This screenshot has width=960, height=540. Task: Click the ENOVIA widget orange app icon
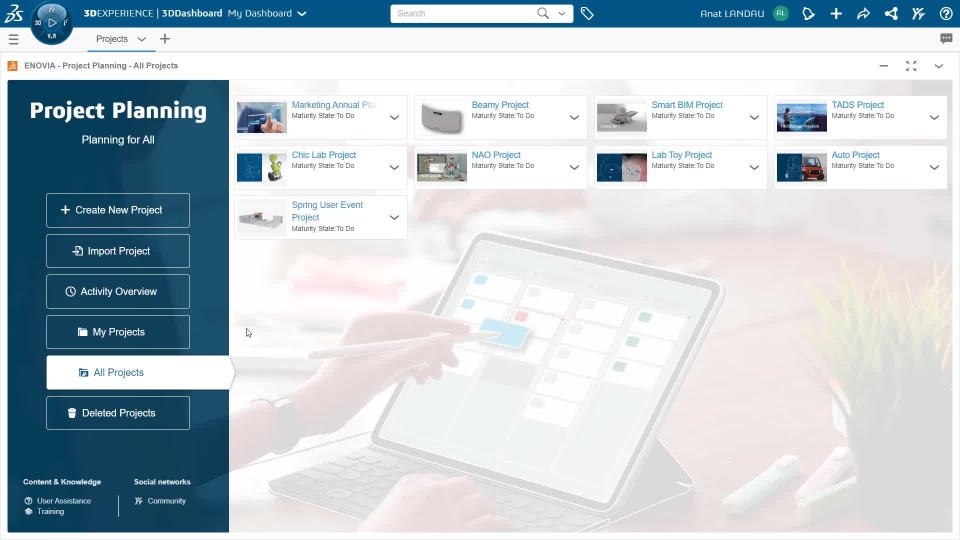12,66
